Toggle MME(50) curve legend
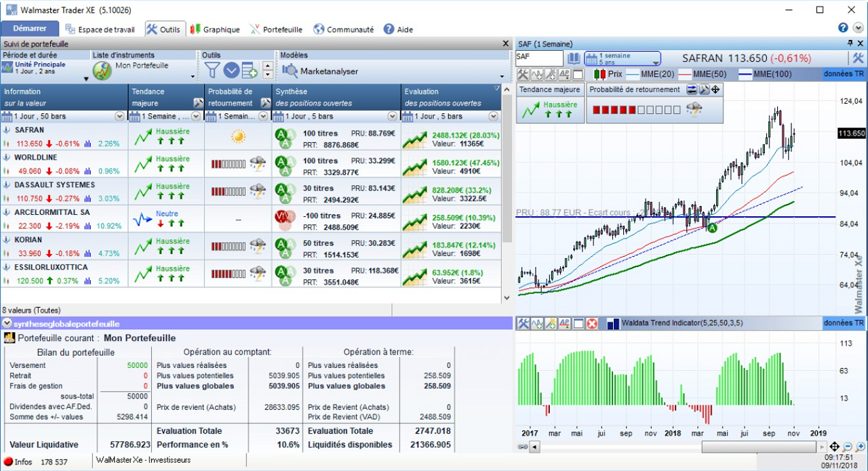This screenshot has height=471, width=868. 703,74
